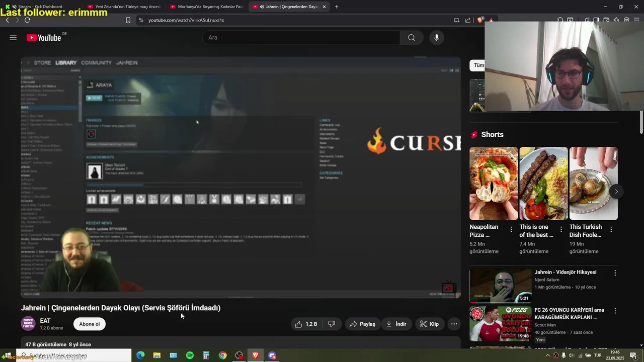Open the 19:48 FC 26 video thumbnail
The height and width of the screenshot is (362, 644).
(x=501, y=324)
